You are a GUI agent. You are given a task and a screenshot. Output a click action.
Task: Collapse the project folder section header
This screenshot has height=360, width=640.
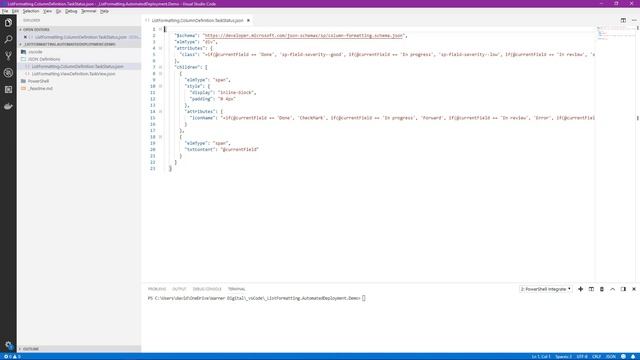tap(79, 44)
